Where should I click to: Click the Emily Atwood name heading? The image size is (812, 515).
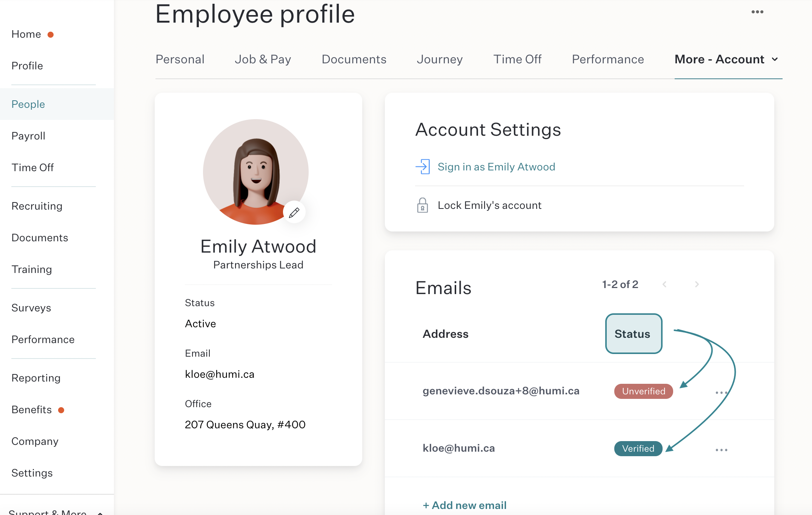pos(258,247)
